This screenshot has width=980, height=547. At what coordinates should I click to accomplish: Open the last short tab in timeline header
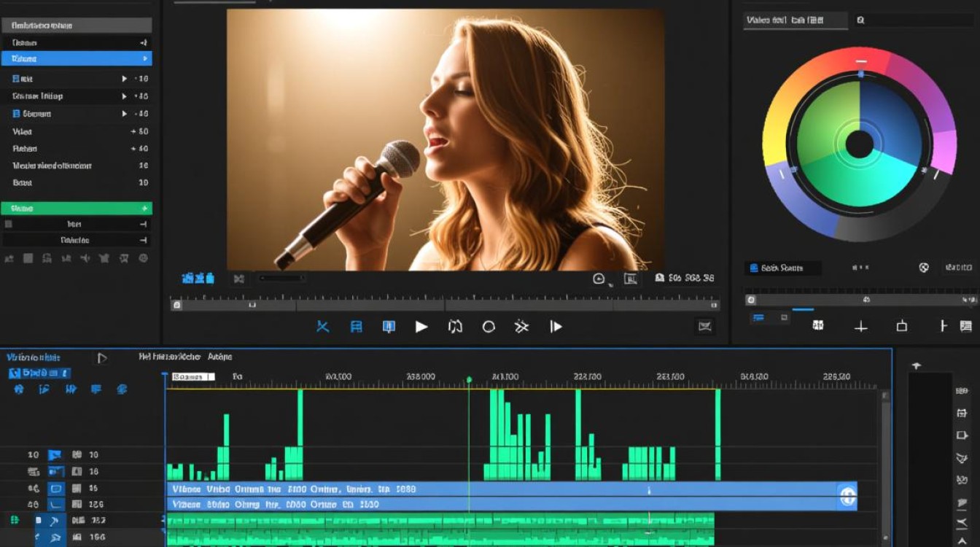pos(220,357)
